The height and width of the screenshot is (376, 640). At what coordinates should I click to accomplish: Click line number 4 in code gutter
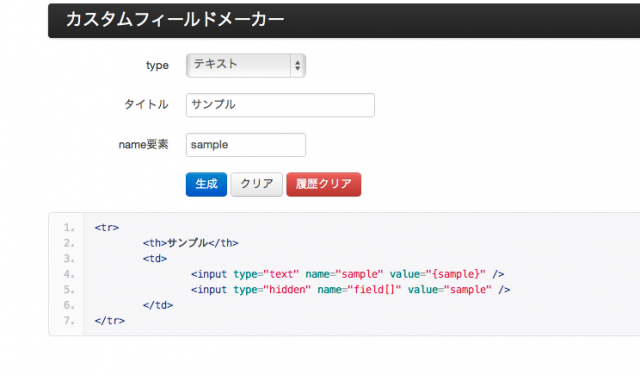(69, 274)
